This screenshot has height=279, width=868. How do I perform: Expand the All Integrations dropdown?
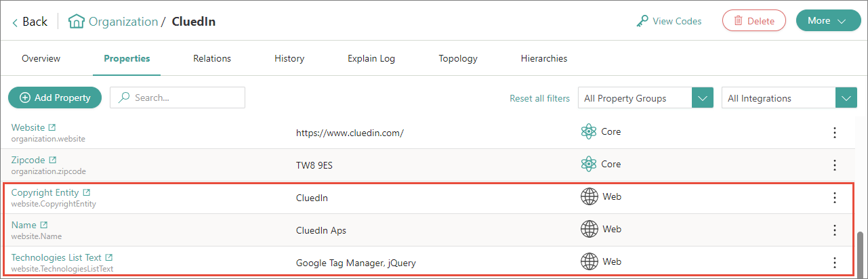coord(846,98)
